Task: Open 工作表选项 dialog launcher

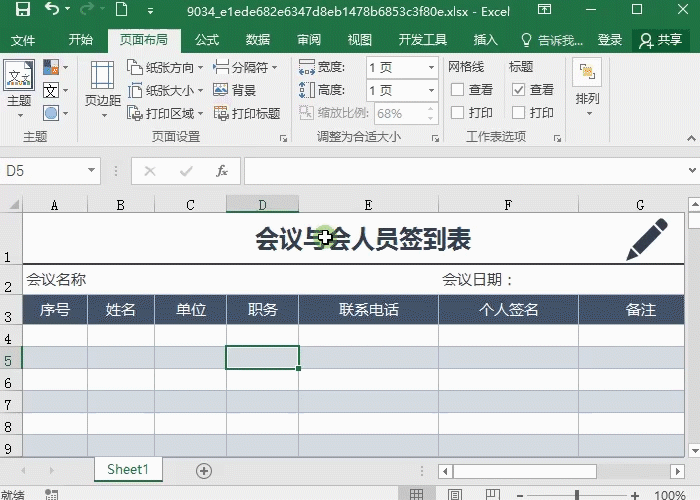Action: (x=557, y=138)
